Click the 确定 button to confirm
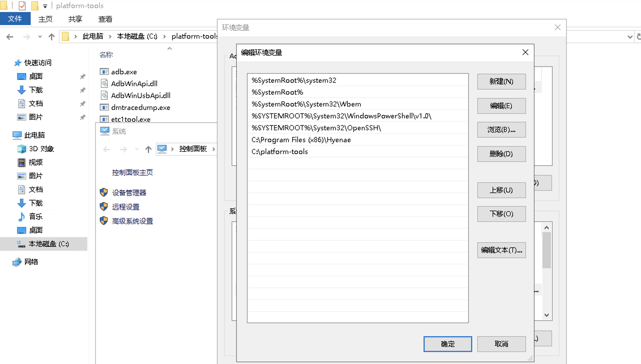Viewport: 641px width, 364px height. click(x=448, y=344)
